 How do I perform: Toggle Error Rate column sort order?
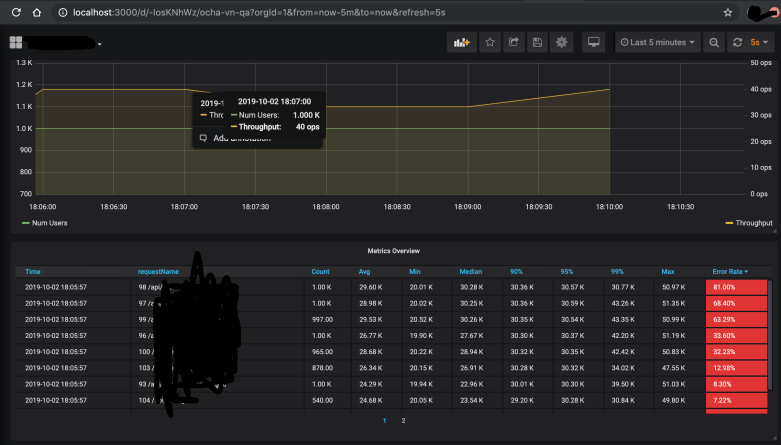click(x=730, y=272)
